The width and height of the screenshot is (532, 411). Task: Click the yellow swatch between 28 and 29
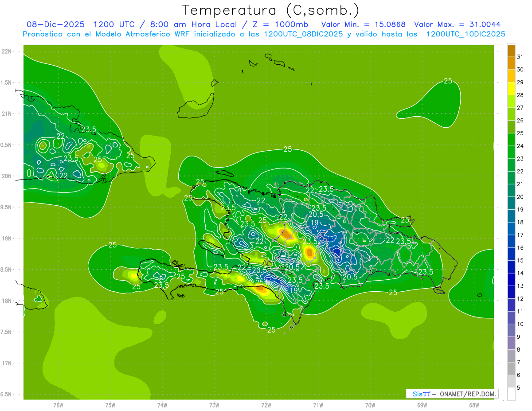[511, 89]
